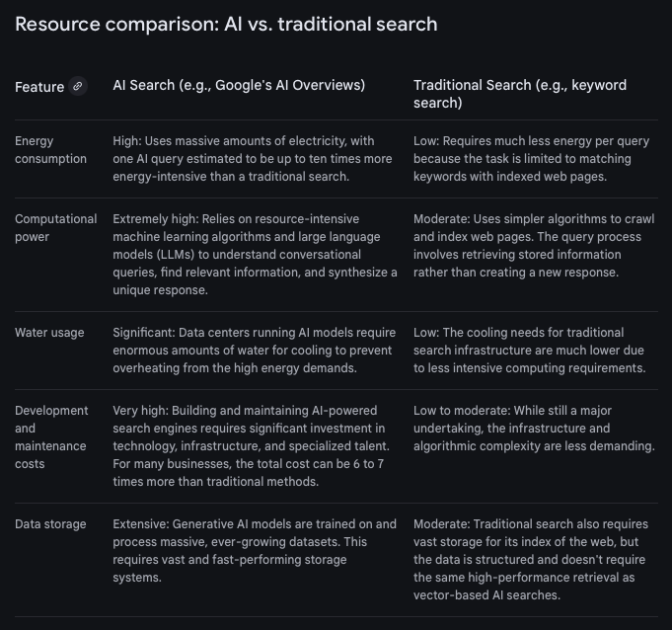Click the AI Search cell starting 'Extremely high: Relies'
This screenshot has height=630, width=672.
(x=255, y=255)
